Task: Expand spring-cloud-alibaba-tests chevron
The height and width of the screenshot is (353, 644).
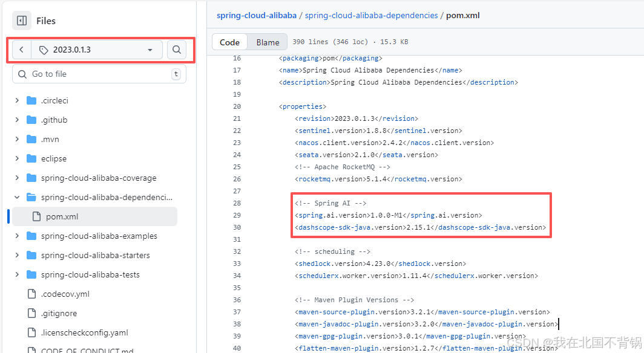Action: pyautogui.click(x=17, y=274)
